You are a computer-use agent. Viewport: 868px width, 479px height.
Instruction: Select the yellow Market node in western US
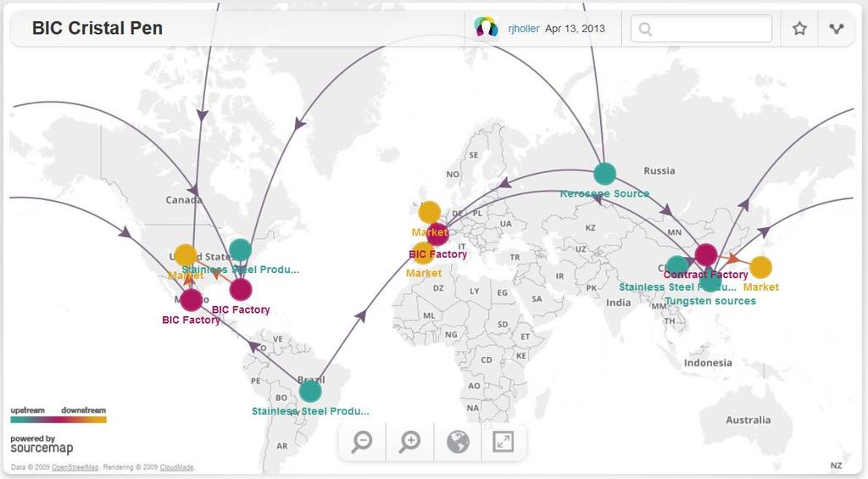(186, 254)
